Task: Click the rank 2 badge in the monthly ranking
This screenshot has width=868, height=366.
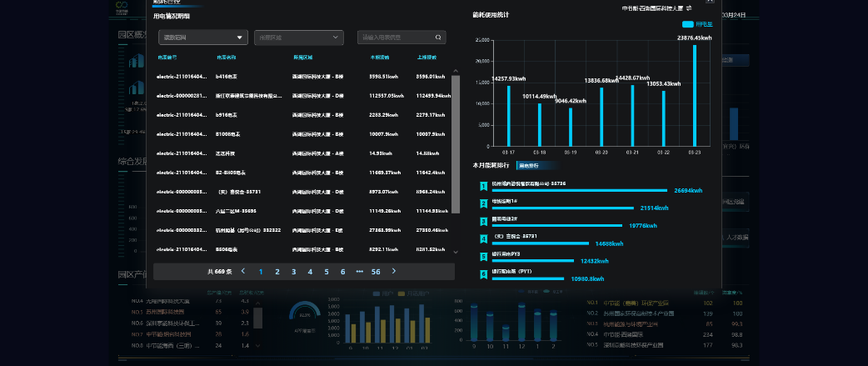Action: click(483, 204)
